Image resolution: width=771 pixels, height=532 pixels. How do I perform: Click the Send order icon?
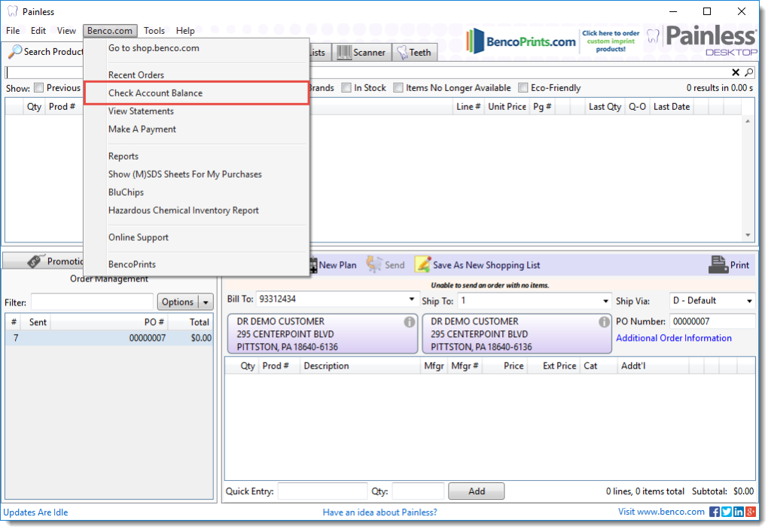coord(373,264)
